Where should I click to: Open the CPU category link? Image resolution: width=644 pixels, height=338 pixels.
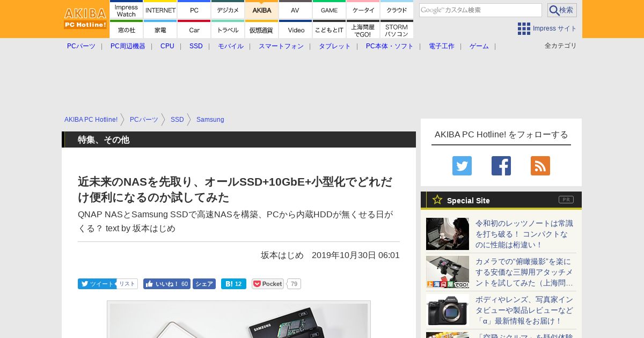167,46
